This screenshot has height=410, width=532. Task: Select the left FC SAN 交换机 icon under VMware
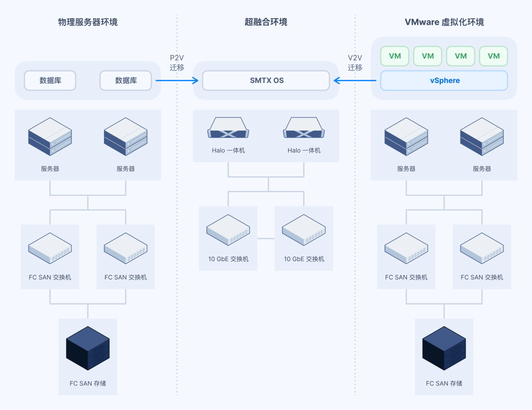[x=406, y=248]
